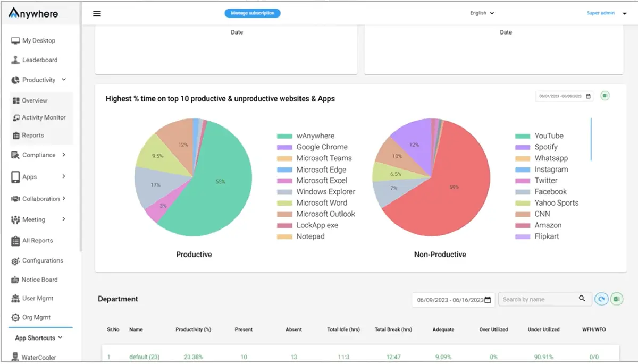This screenshot has width=638, height=364.
Task: Click the Collaboration people icon
Action: point(15,199)
